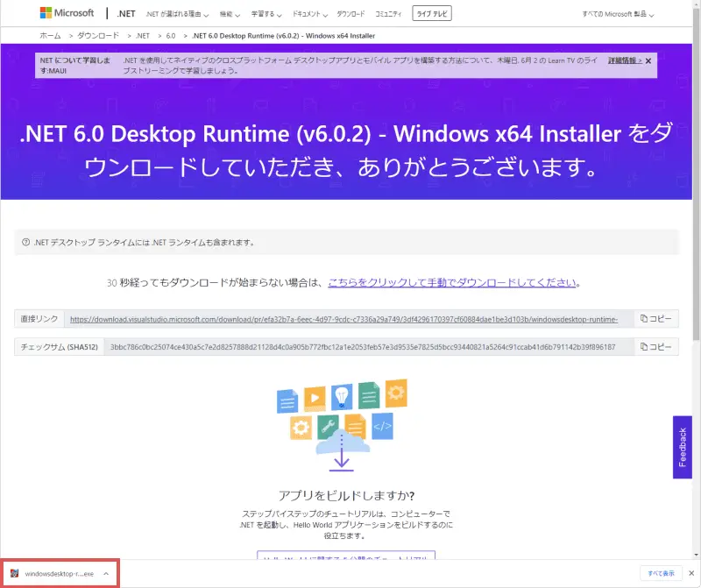This screenshot has width=701, height=588.
Task: Click the info icon beside the runtime note
Action: click(26, 243)
